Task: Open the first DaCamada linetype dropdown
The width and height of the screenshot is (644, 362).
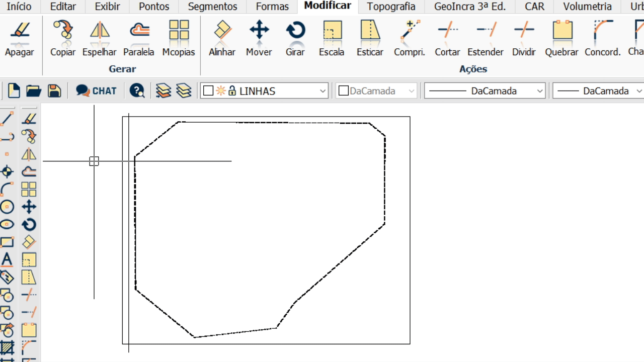Action: tap(540, 91)
